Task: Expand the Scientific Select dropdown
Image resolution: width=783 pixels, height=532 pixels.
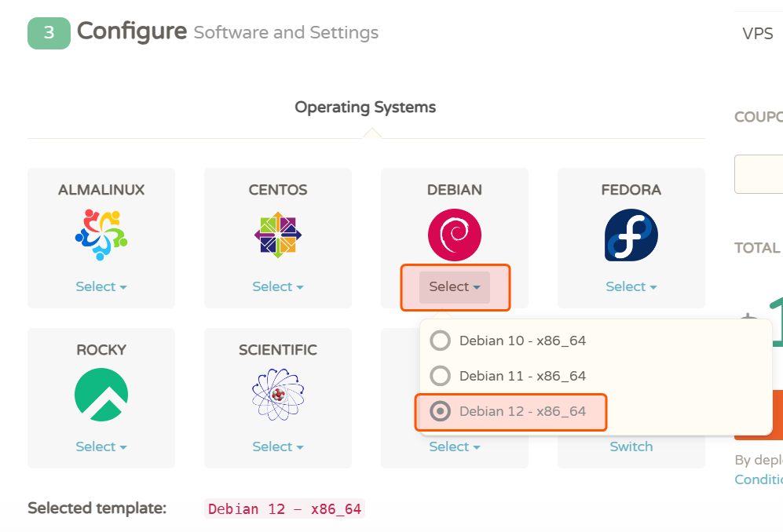Action: pos(278,446)
